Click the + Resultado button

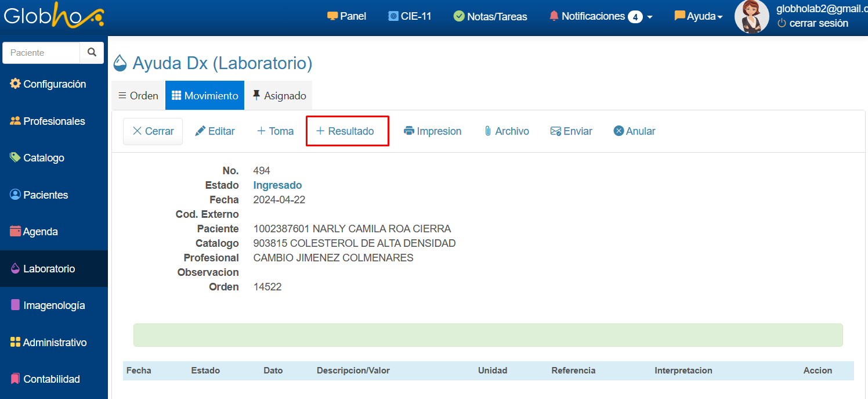[346, 131]
